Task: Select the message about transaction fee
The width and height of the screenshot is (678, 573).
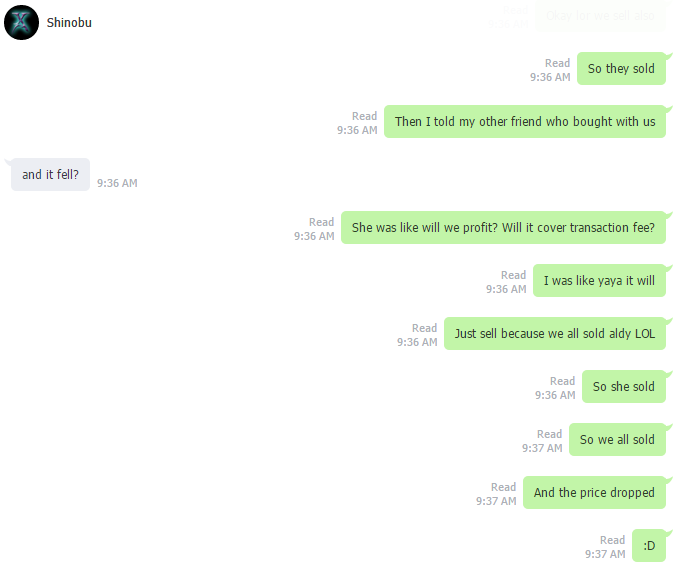Action: pos(503,227)
